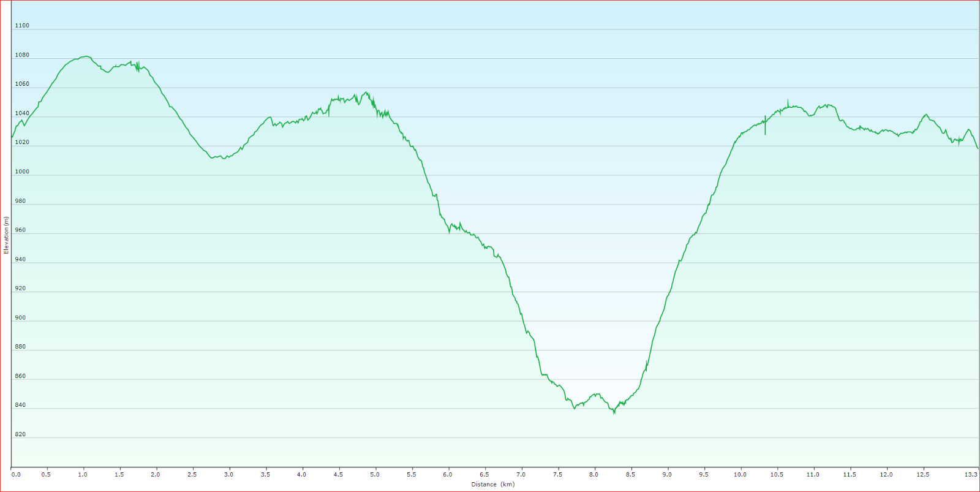
Task: Click the 1.5 distance axis label
Action: coord(119,475)
